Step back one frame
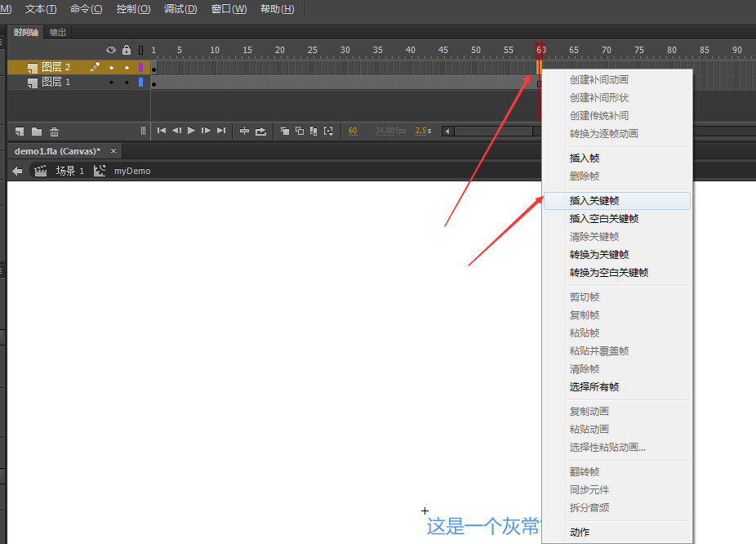756x544 pixels. (176, 130)
